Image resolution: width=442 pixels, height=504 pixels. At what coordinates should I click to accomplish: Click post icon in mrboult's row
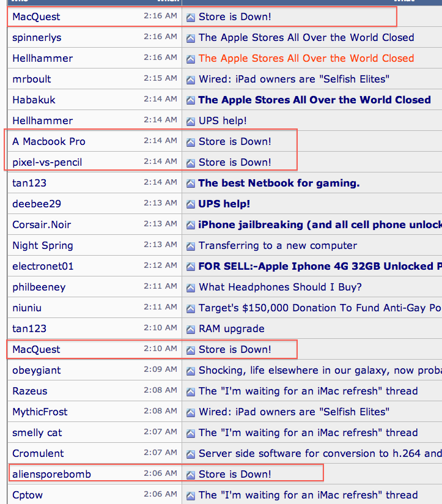[191, 80]
